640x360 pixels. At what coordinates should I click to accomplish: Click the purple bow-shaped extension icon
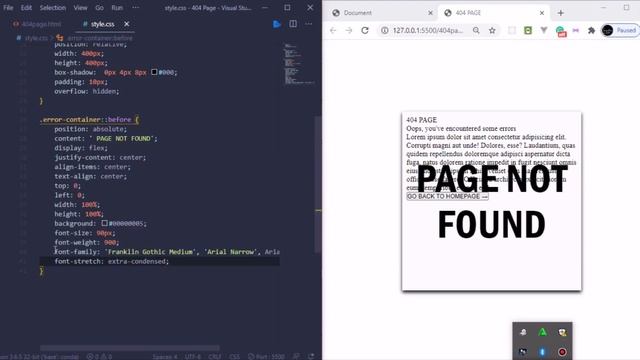click(x=576, y=30)
